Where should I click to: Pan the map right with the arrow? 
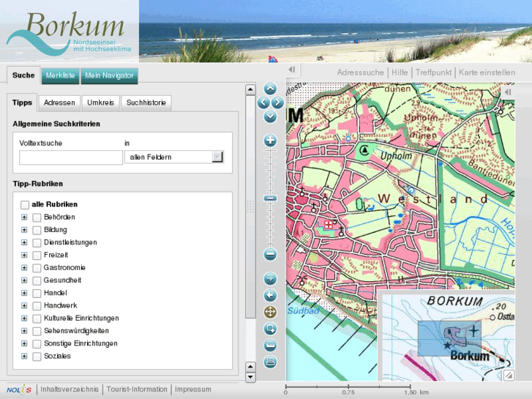277,102
